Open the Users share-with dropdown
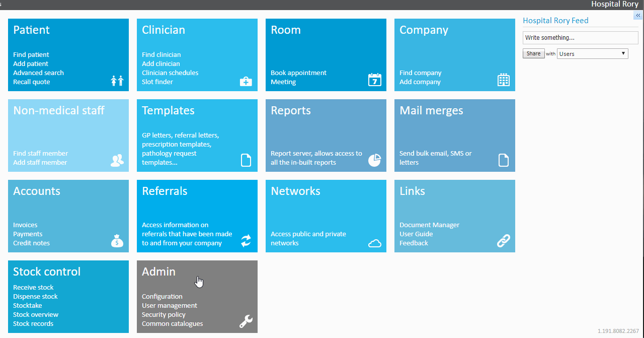 coord(592,53)
